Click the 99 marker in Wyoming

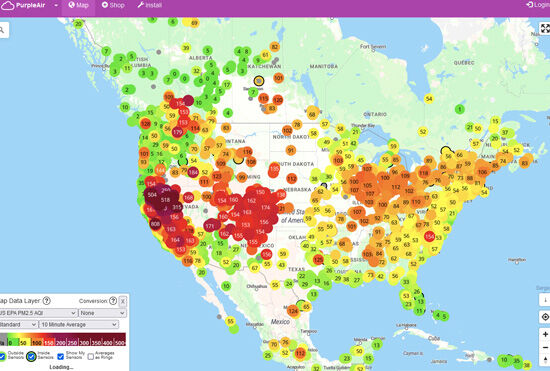[242, 178]
